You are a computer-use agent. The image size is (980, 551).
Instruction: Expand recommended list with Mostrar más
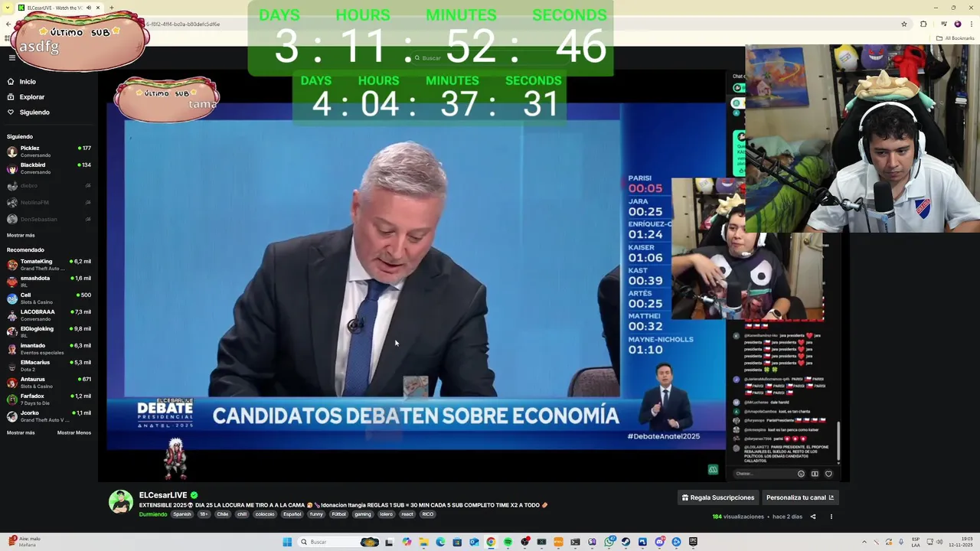(x=21, y=432)
